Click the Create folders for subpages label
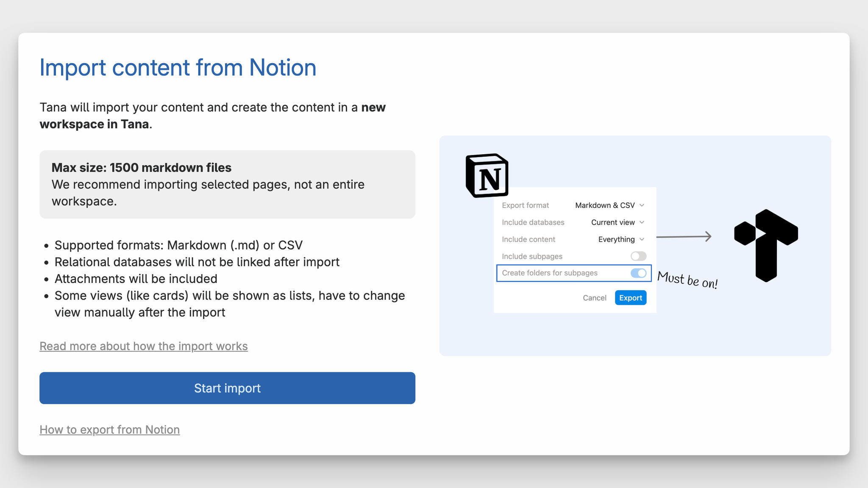Screen dimensions: 868x488 tap(550, 273)
